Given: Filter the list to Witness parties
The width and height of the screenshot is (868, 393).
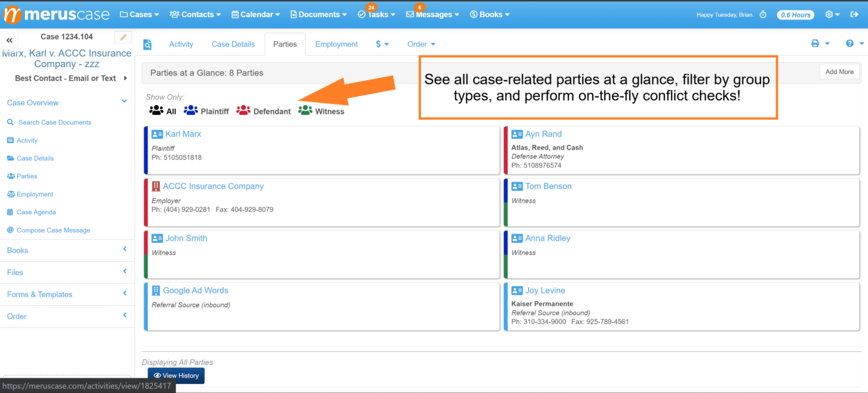Looking at the screenshot, I should pos(329,111).
